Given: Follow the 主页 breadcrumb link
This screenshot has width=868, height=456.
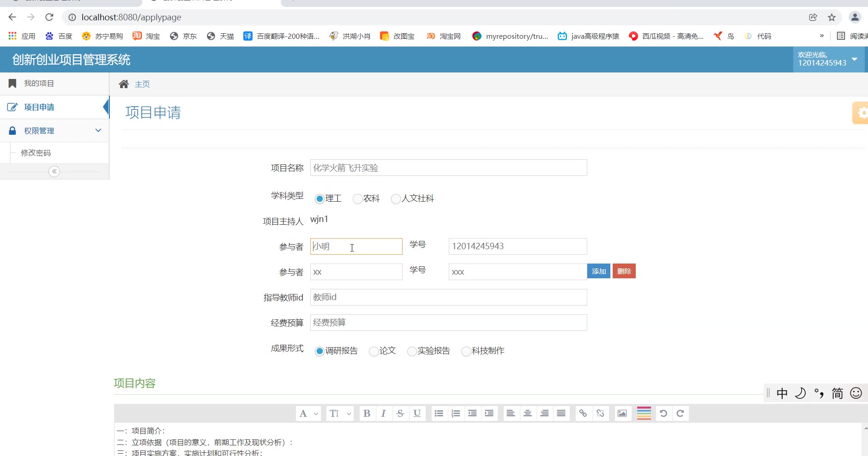Looking at the screenshot, I should (x=142, y=84).
